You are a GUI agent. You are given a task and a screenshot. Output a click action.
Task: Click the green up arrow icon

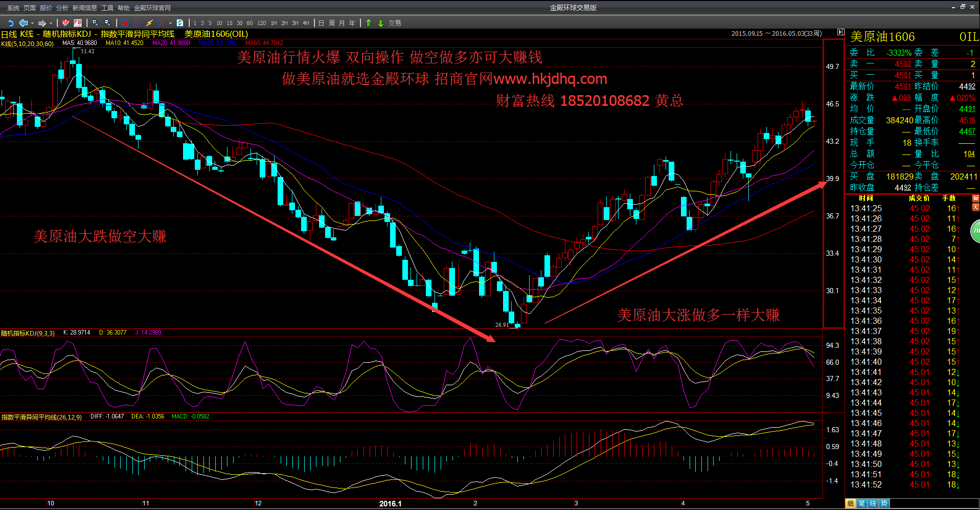pyautogui.click(x=368, y=23)
